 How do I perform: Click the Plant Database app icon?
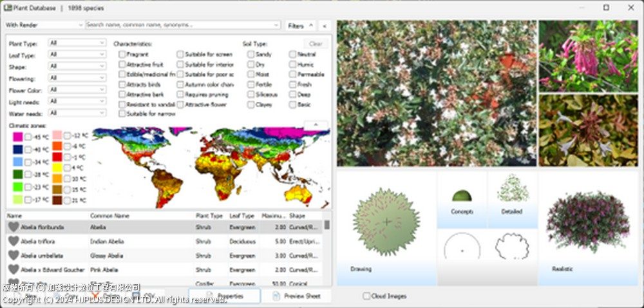tap(7, 8)
